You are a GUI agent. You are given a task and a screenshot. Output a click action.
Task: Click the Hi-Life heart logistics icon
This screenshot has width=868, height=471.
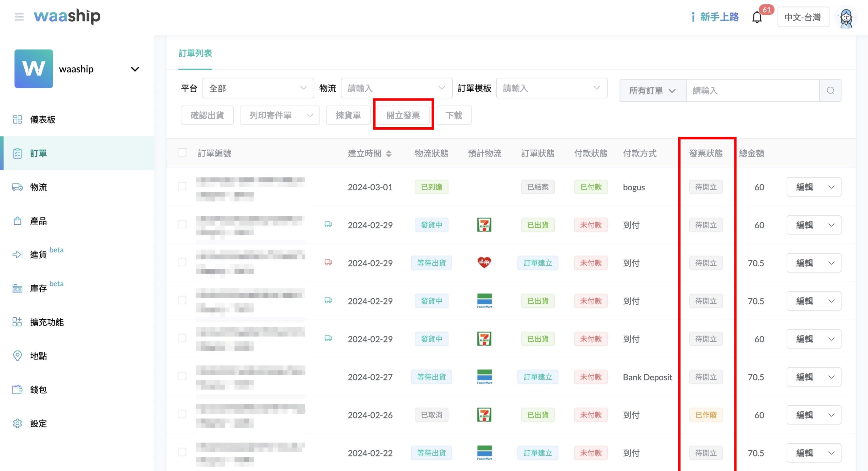(x=484, y=263)
